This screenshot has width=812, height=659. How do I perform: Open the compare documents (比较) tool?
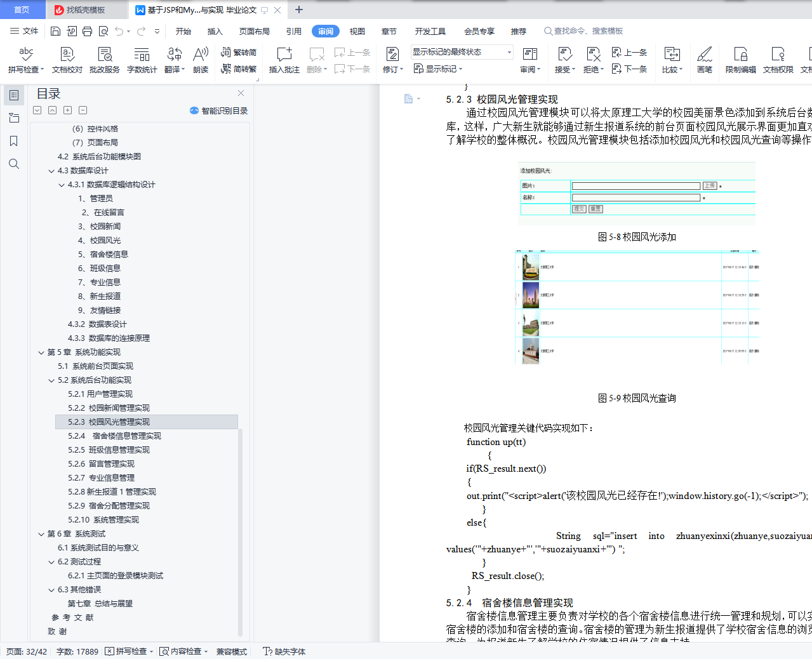(x=672, y=60)
